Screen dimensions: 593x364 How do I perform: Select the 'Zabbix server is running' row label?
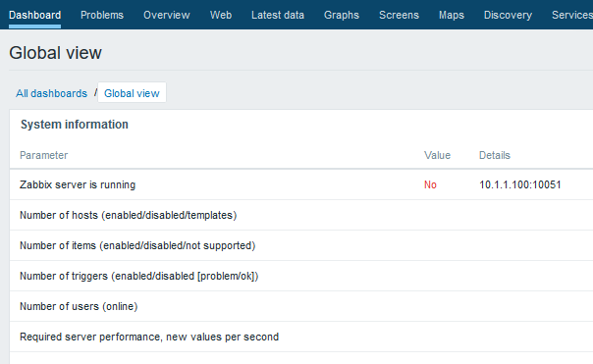[x=78, y=184]
